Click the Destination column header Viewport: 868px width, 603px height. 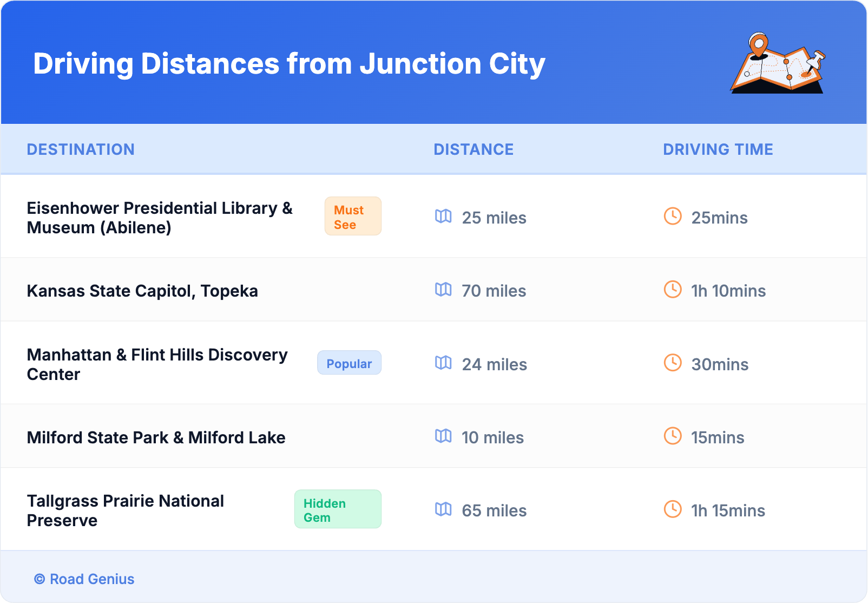pyautogui.click(x=81, y=149)
